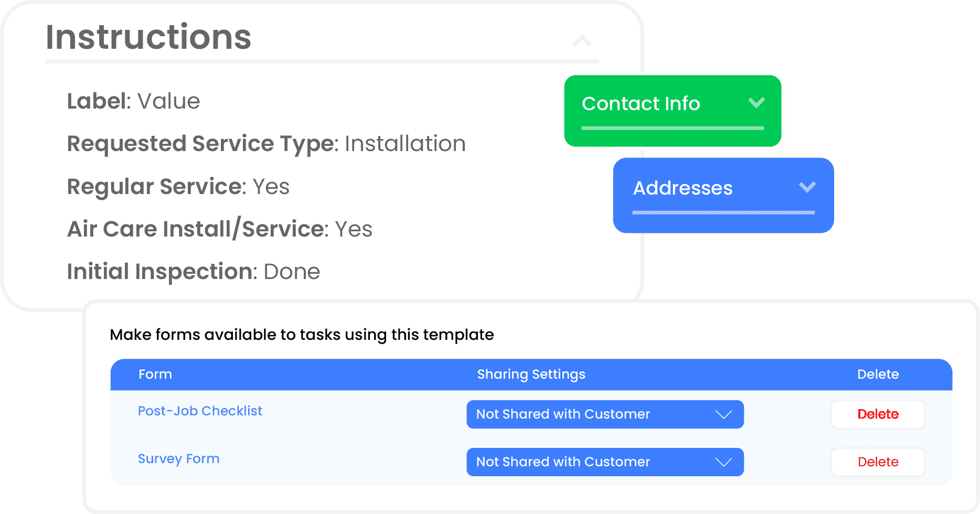Screen dimensions: 980x514
Task: Delete the Survey Form row
Action: tap(878, 462)
